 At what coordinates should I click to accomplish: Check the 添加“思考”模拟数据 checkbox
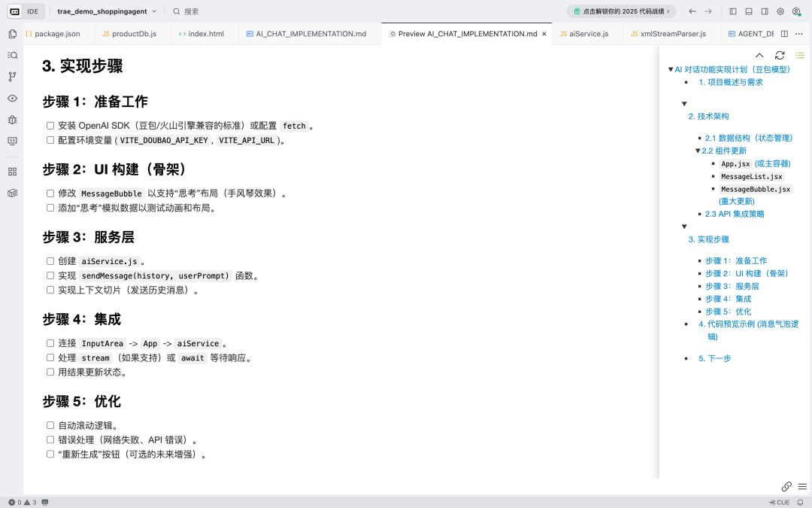pos(50,208)
